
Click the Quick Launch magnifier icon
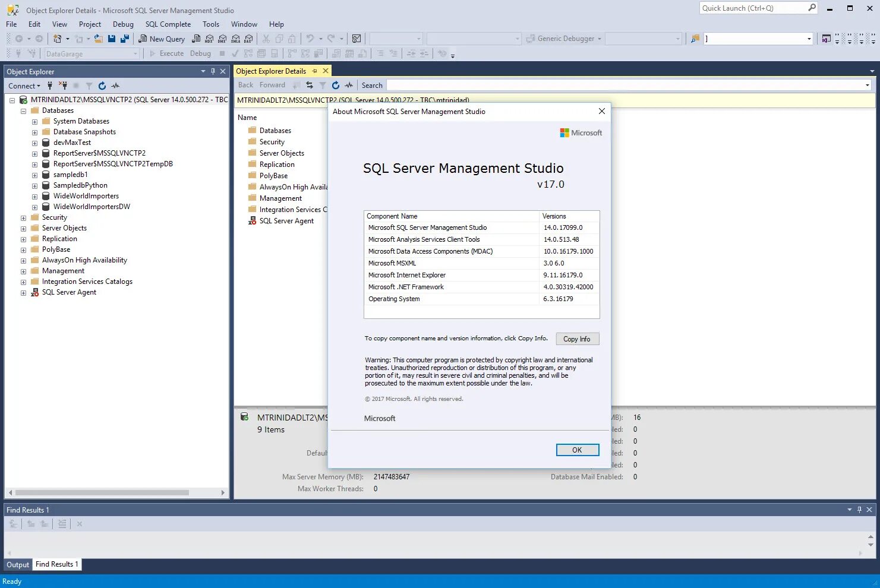812,8
